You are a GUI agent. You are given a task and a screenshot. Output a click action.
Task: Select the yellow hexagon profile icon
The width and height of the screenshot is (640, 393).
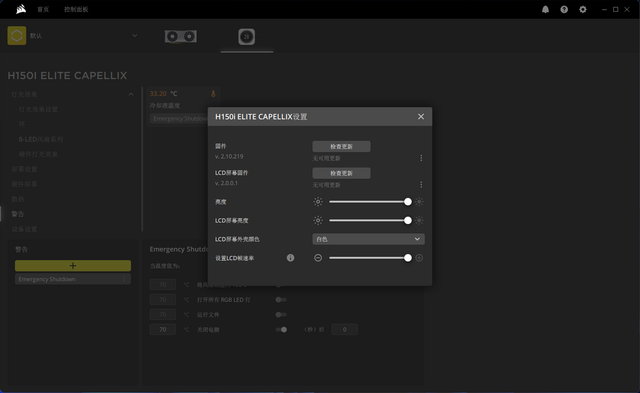click(17, 36)
